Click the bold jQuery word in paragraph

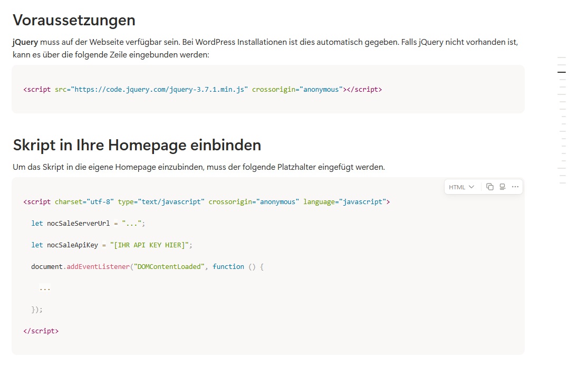25,42
